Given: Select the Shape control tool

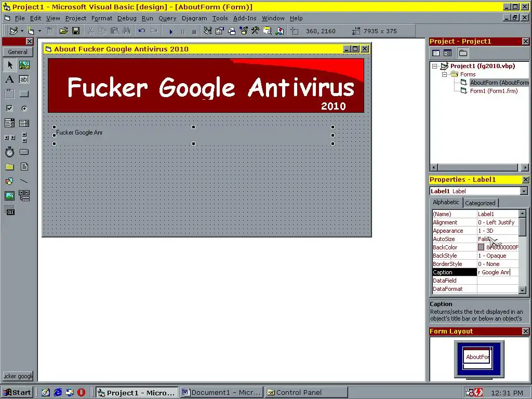Looking at the screenshot, I should pos(10,181).
